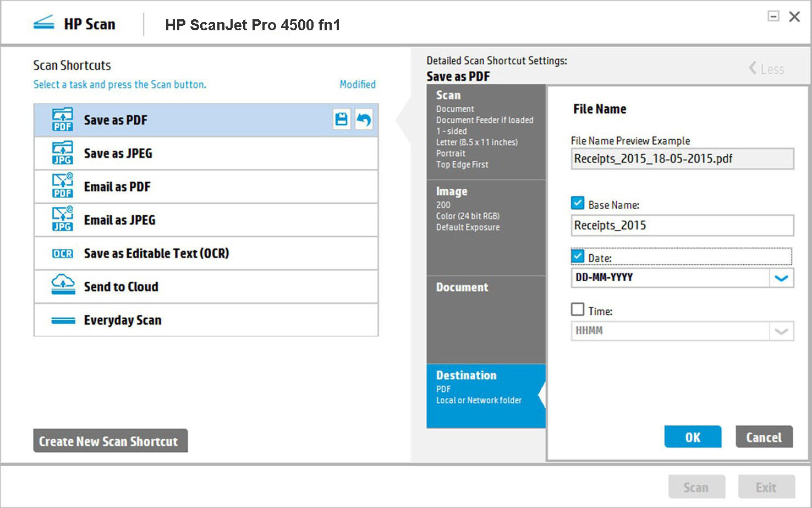This screenshot has width=812, height=508.
Task: Enable the Time checkbox
Action: pyautogui.click(x=578, y=309)
